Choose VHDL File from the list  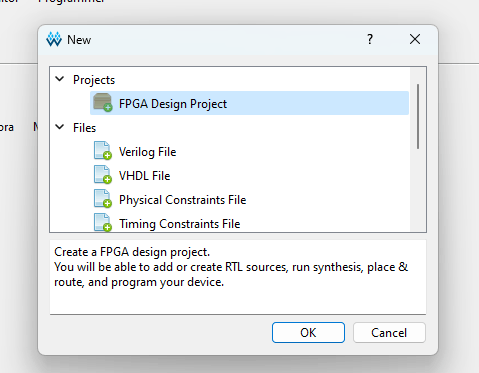coord(144,176)
